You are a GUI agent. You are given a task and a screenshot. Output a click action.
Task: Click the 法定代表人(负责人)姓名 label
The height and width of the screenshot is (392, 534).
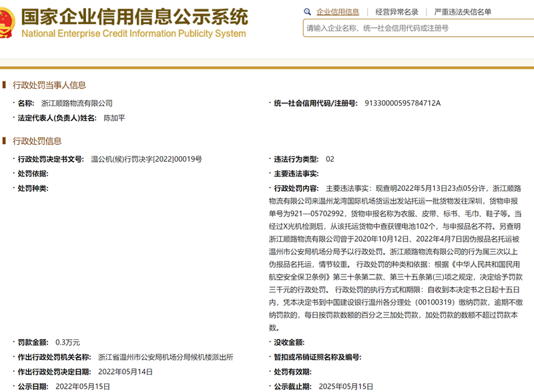(x=57, y=118)
